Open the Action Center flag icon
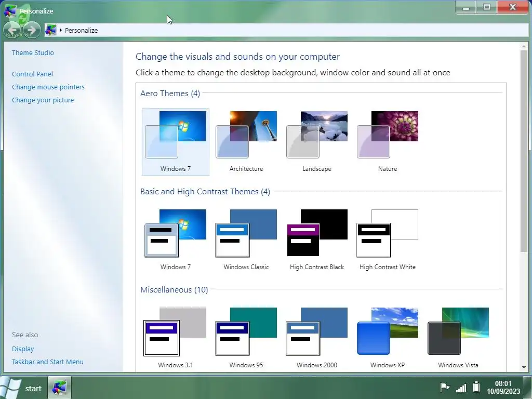The width and height of the screenshot is (532, 399). [x=445, y=387]
